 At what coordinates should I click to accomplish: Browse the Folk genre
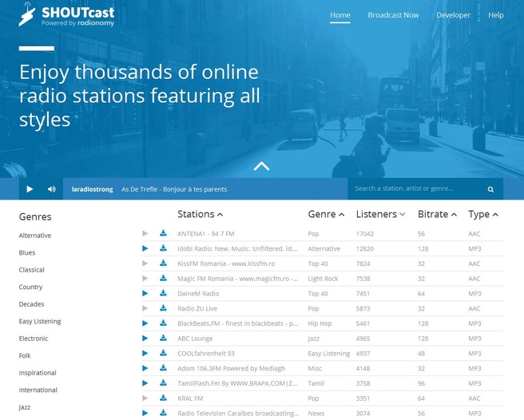25,355
